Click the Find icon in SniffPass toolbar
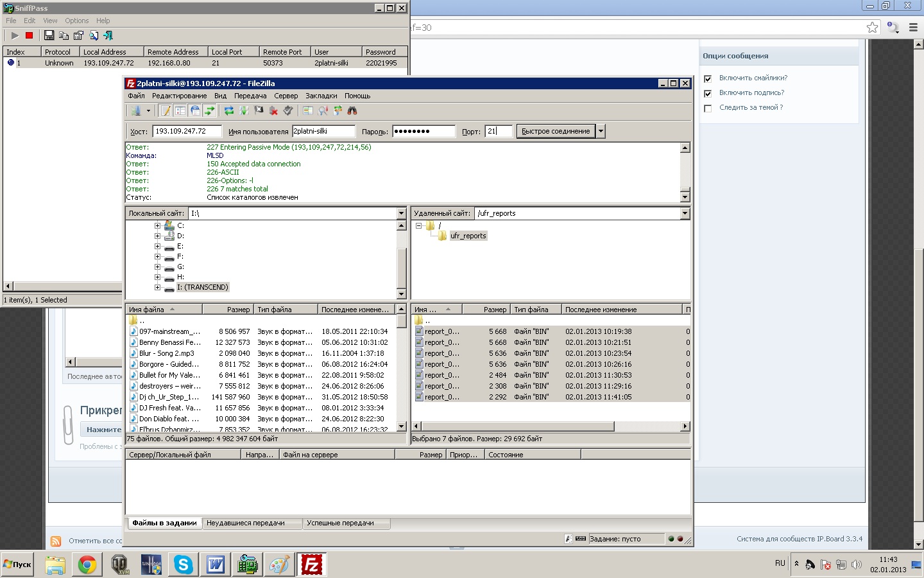 (94, 35)
